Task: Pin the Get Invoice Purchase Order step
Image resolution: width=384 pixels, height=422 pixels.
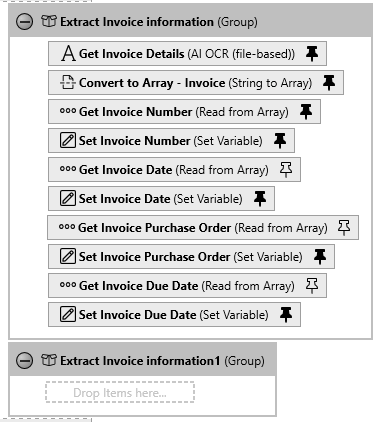Action: point(344,227)
